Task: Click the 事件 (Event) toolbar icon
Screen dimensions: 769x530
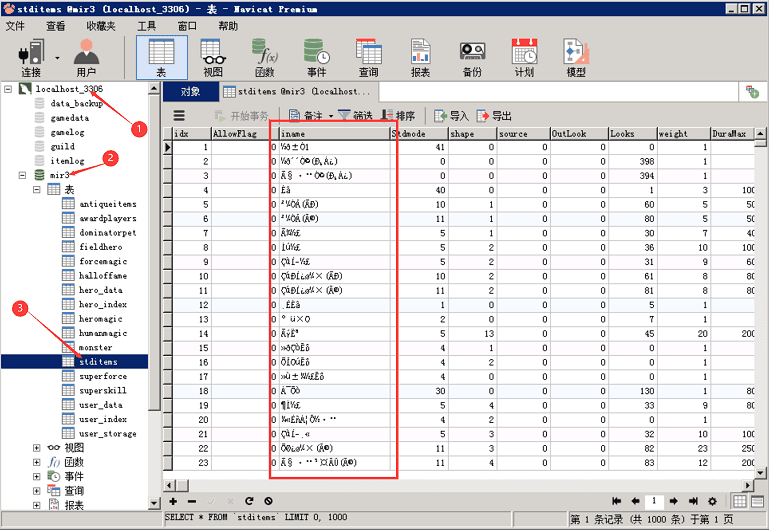Action: pyautogui.click(x=316, y=57)
